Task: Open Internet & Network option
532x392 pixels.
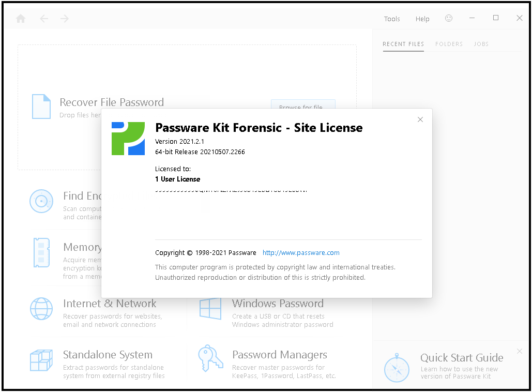Action: tap(110, 304)
